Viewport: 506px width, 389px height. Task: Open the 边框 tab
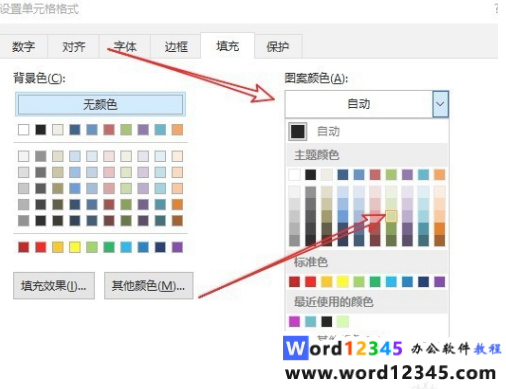[176, 46]
